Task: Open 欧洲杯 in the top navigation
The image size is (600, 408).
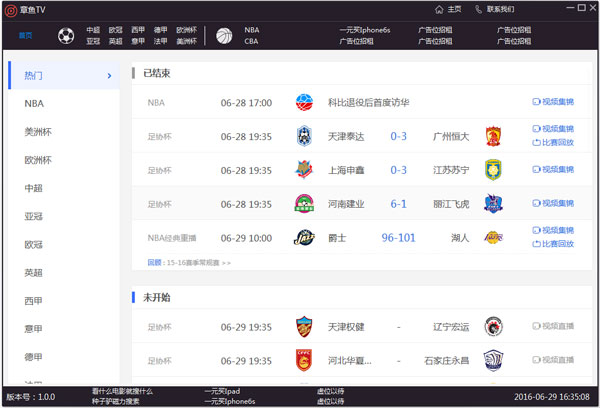Action: tap(186, 30)
